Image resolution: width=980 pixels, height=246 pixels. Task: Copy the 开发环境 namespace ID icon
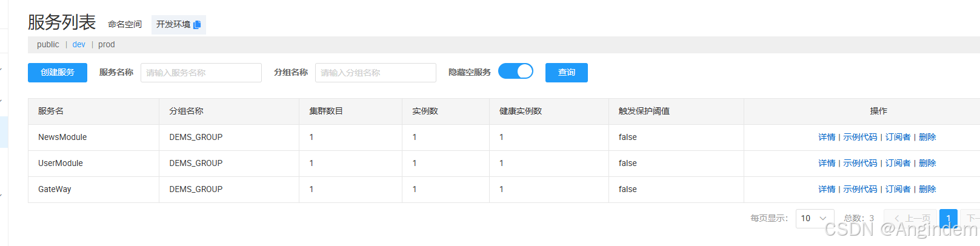tap(197, 25)
